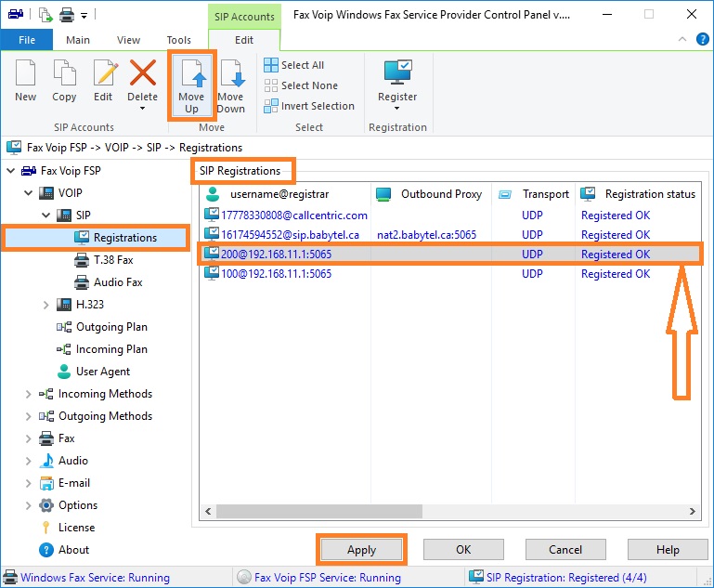Sort by username@registrar column header
Viewport: 714px width, 588px height.
[285, 194]
